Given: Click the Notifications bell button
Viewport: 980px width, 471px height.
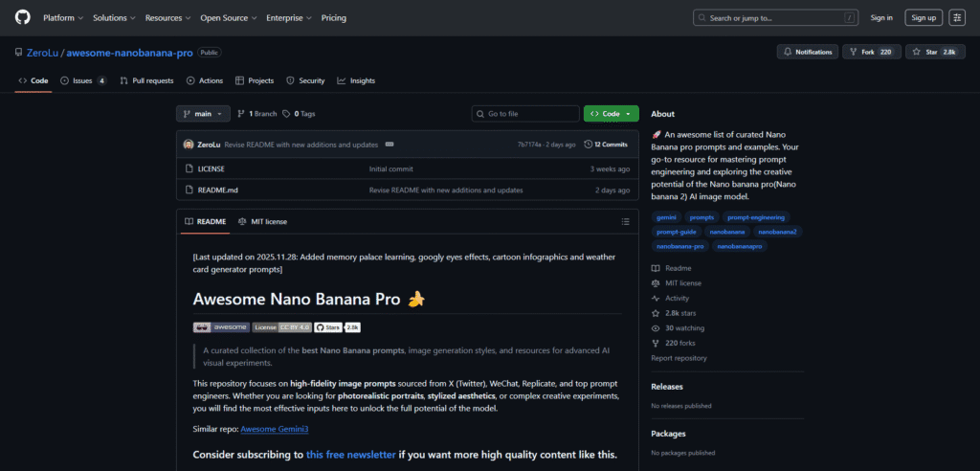Looking at the screenshot, I should (807, 52).
